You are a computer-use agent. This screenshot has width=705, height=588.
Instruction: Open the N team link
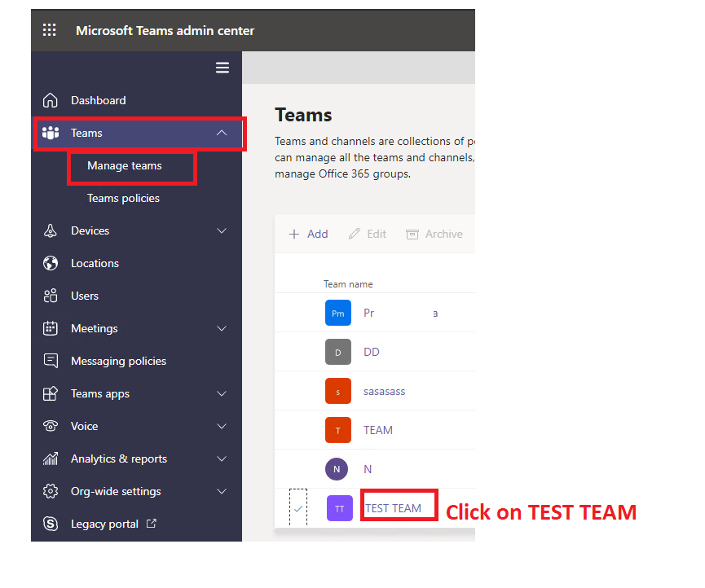[368, 469]
